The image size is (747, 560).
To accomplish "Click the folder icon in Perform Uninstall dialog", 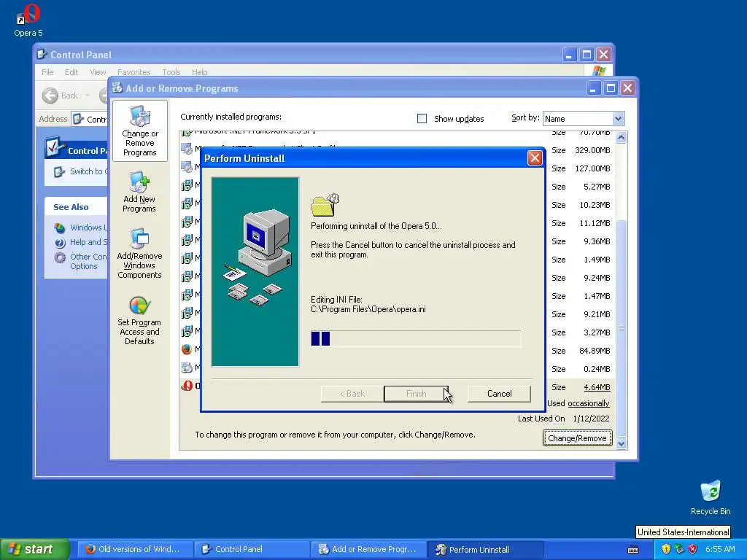I will (x=325, y=205).
